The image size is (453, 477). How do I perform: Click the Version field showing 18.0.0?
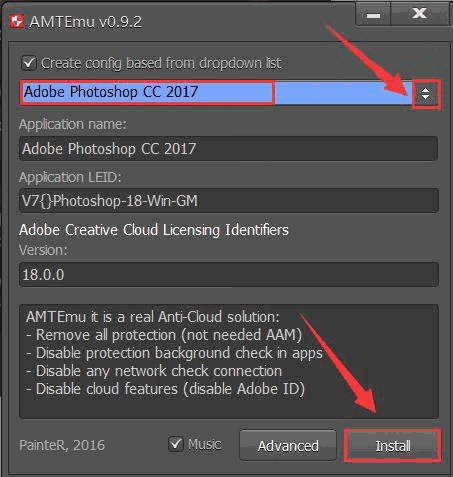(x=228, y=274)
